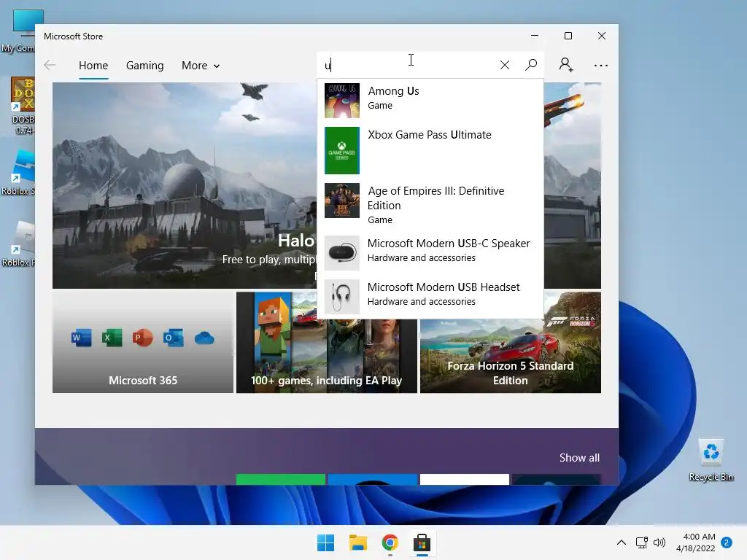Click the Age of Empires III thumbnail

(x=342, y=201)
